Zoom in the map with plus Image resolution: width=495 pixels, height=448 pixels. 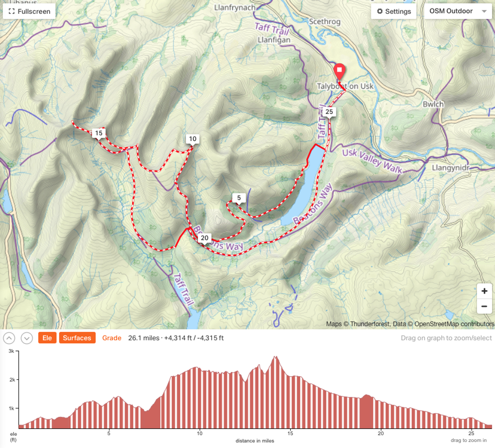click(x=484, y=291)
